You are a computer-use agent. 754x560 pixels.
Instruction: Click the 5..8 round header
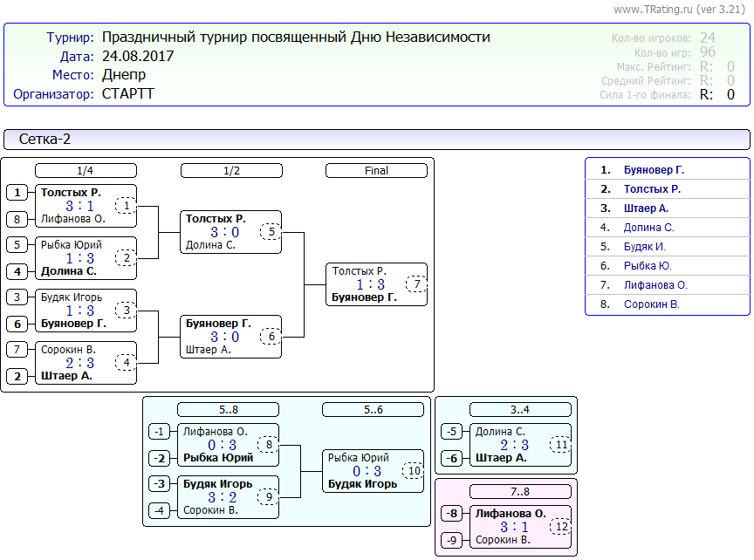(x=228, y=410)
